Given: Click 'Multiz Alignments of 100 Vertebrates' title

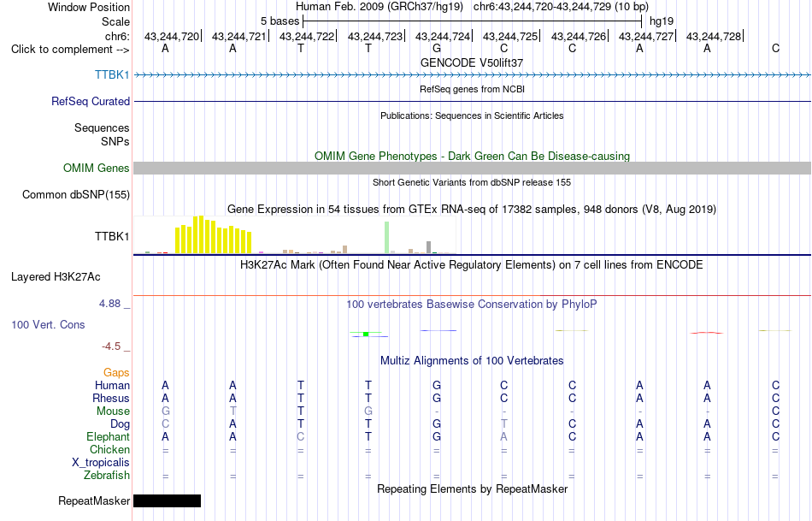Looking at the screenshot, I should pos(472,360).
